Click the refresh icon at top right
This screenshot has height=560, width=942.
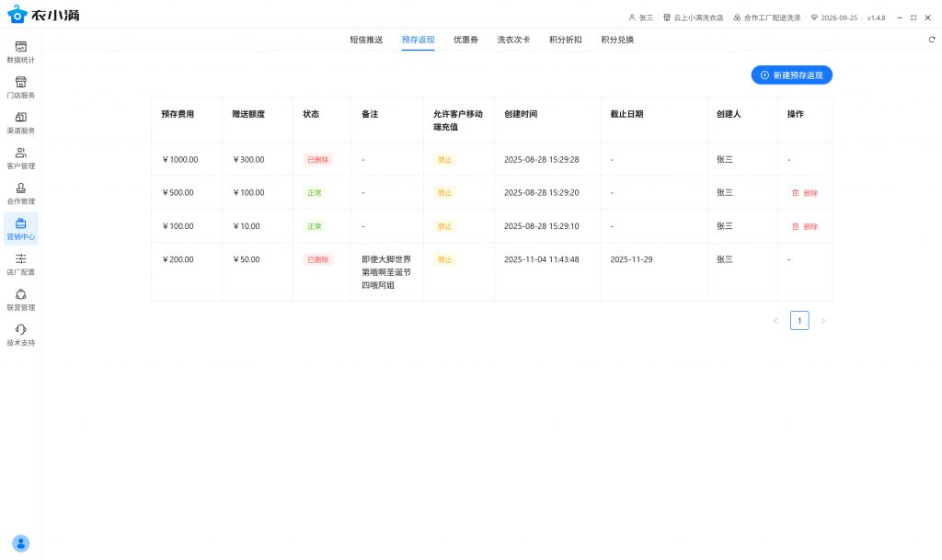(x=931, y=40)
